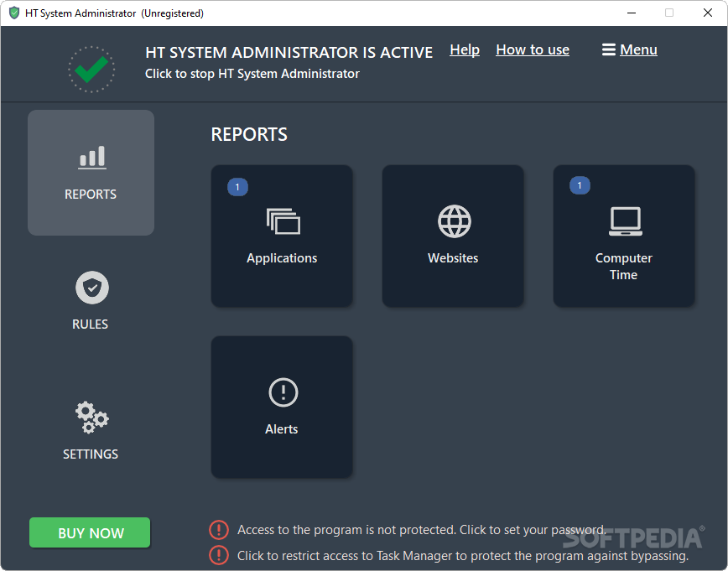This screenshot has width=728, height=571.
Task: Open the Reports bar chart icon
Action: 92,158
